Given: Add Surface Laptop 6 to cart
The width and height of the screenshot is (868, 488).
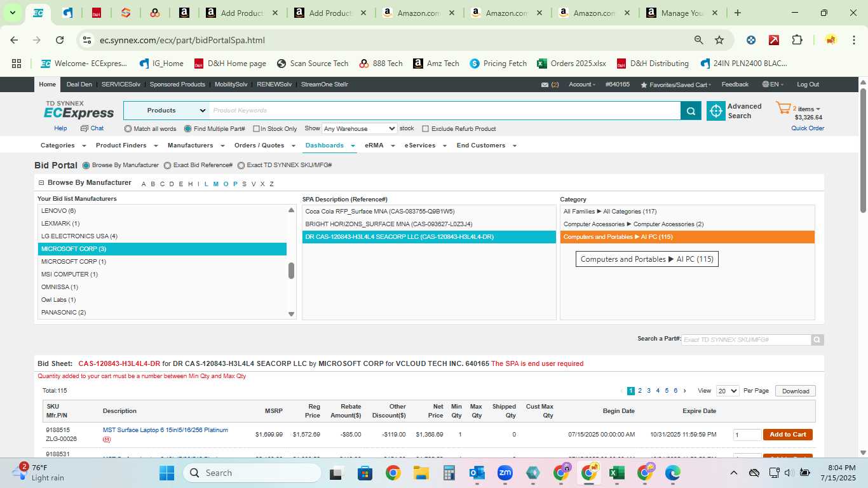Looking at the screenshot, I should click(788, 435).
